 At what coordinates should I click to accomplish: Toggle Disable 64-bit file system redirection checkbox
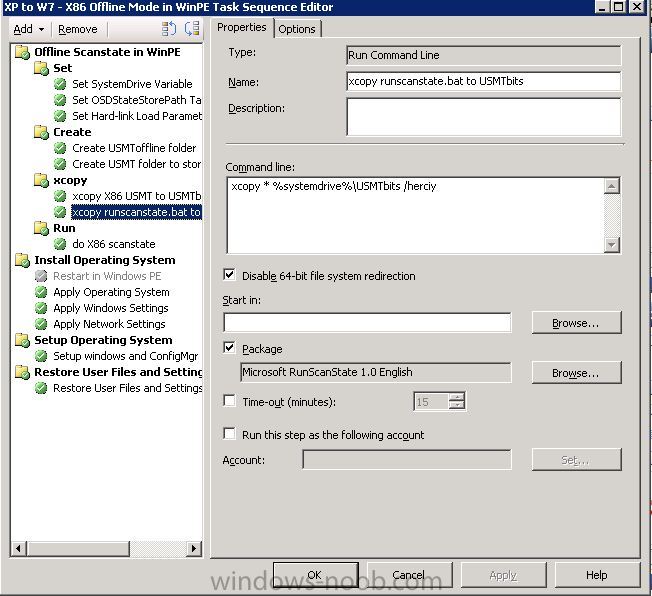point(229,275)
